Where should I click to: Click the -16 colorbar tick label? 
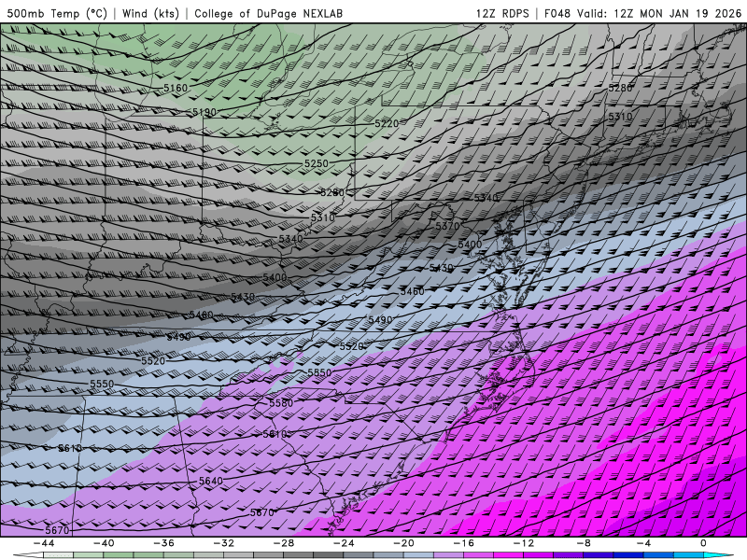point(463,543)
